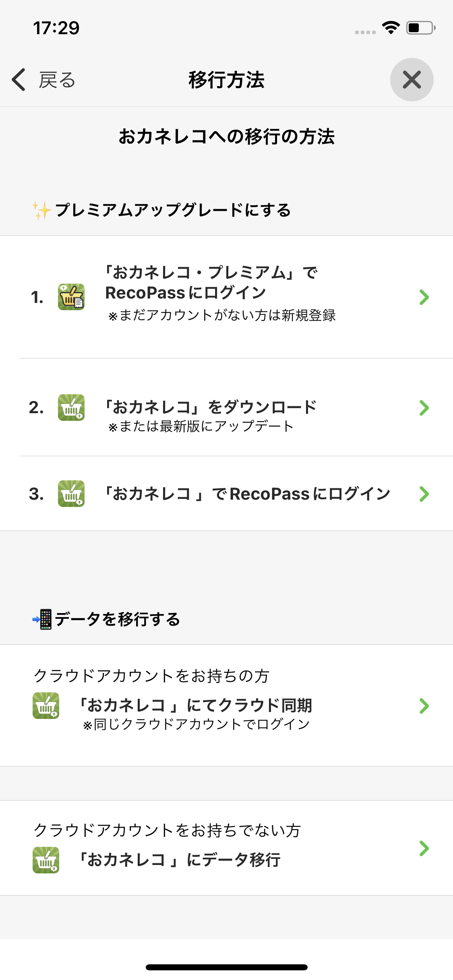
Task: Tap the おカネレコ・プレミアム app icon in step 1
Action: 71,297
